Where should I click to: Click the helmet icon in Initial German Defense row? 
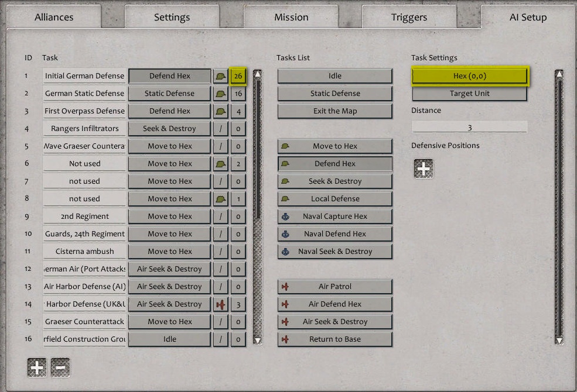pyautogui.click(x=220, y=76)
